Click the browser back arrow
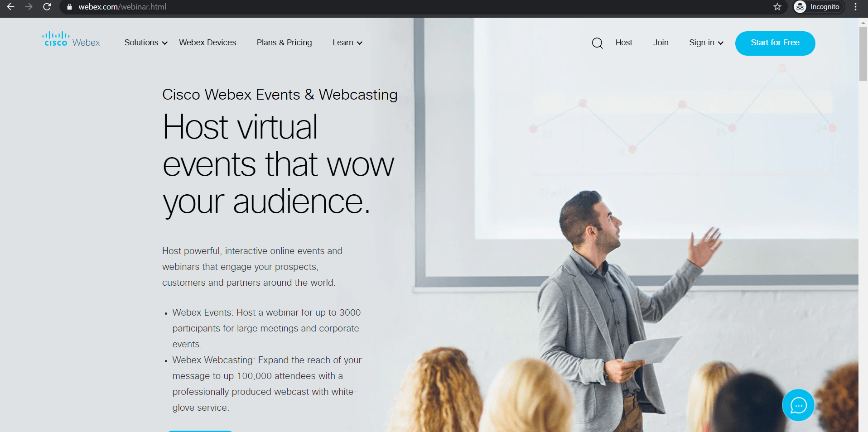 pyautogui.click(x=10, y=7)
